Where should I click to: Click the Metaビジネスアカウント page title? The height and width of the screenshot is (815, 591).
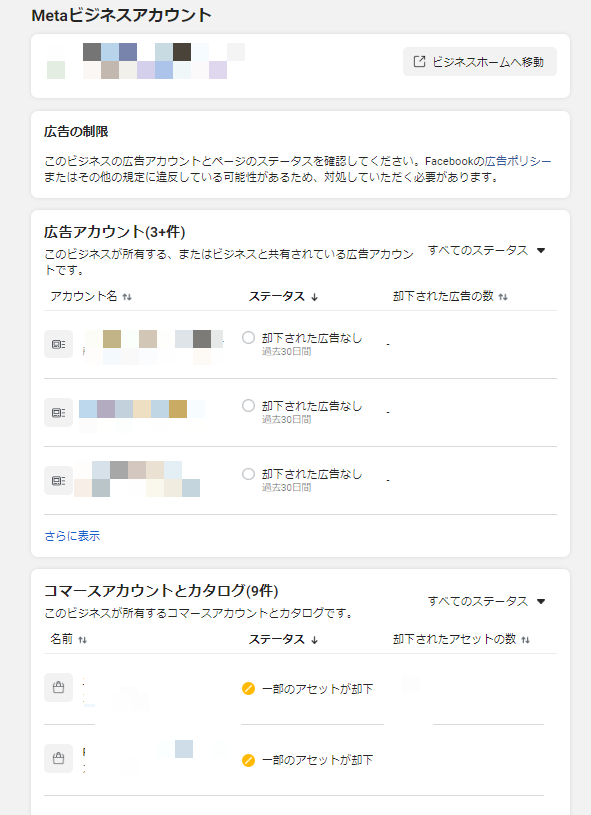(x=121, y=15)
